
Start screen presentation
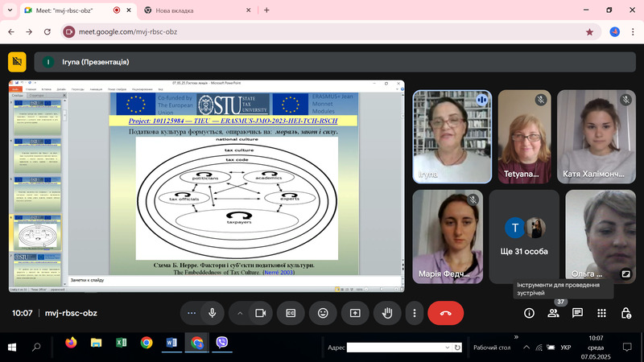click(x=355, y=313)
